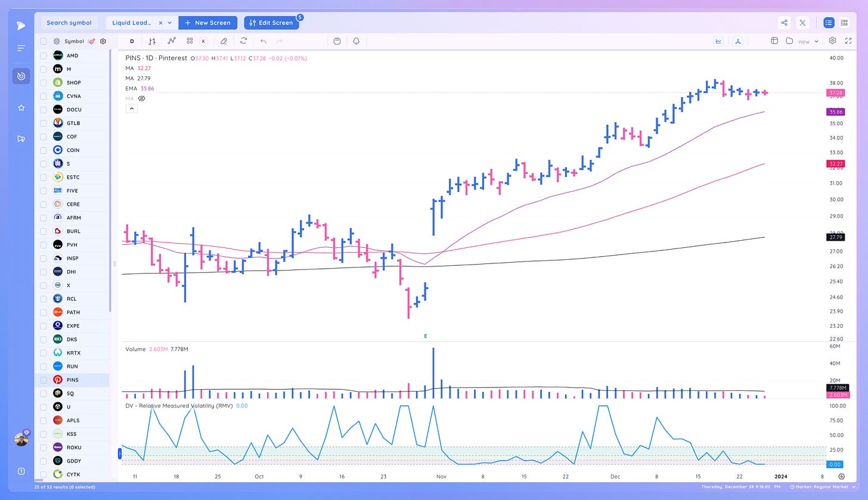This screenshot has width=868, height=500.
Task: Close the Liquid Lead... tab
Action: 160,23
